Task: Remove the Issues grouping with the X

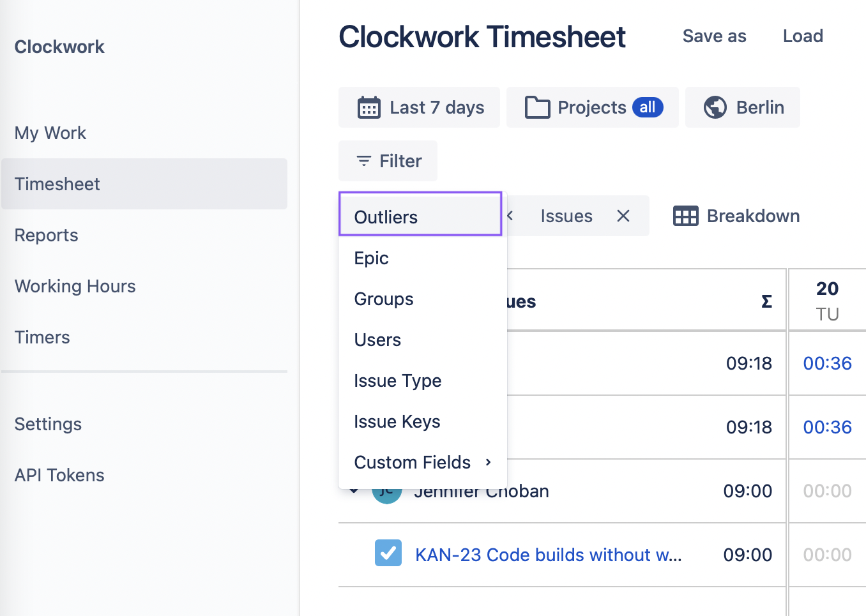Action: tap(623, 216)
